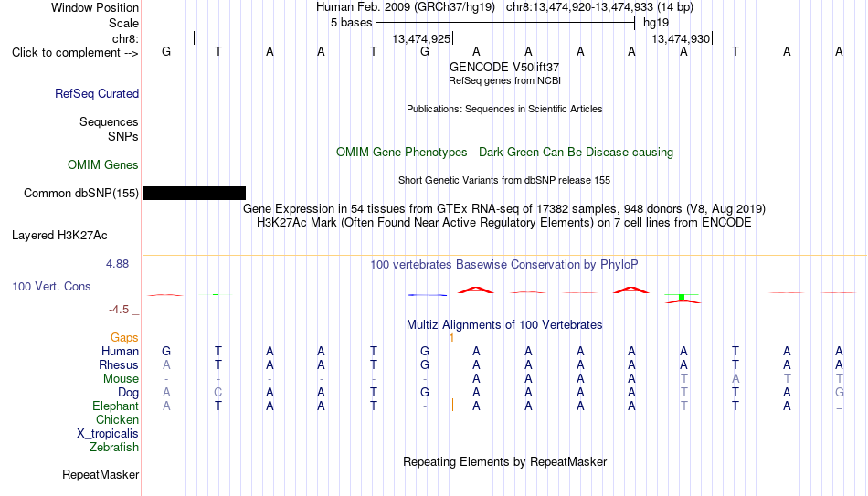Click the black Common dbSNP variant block
Viewport: 868px width, 496px height.
click(x=194, y=194)
